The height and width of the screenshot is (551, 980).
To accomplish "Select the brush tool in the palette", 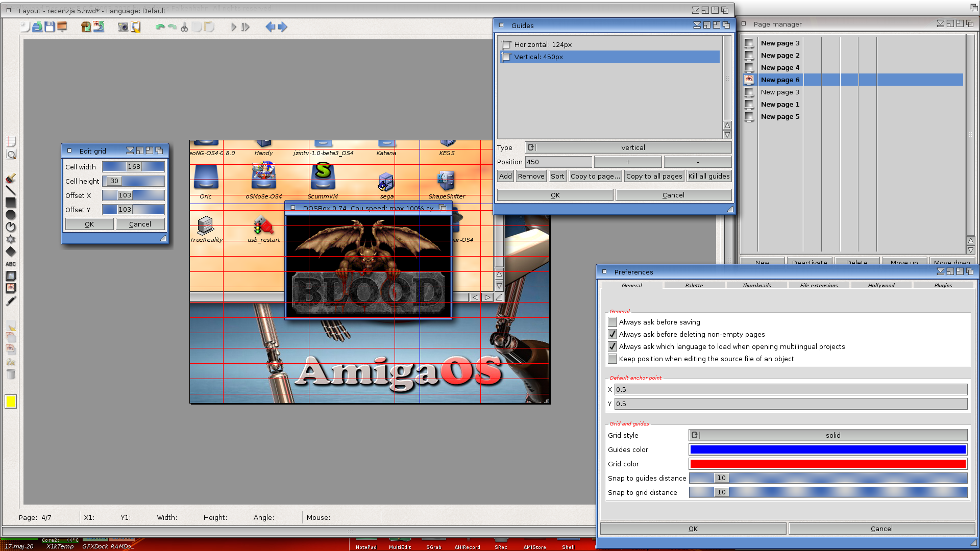I will [x=11, y=178].
